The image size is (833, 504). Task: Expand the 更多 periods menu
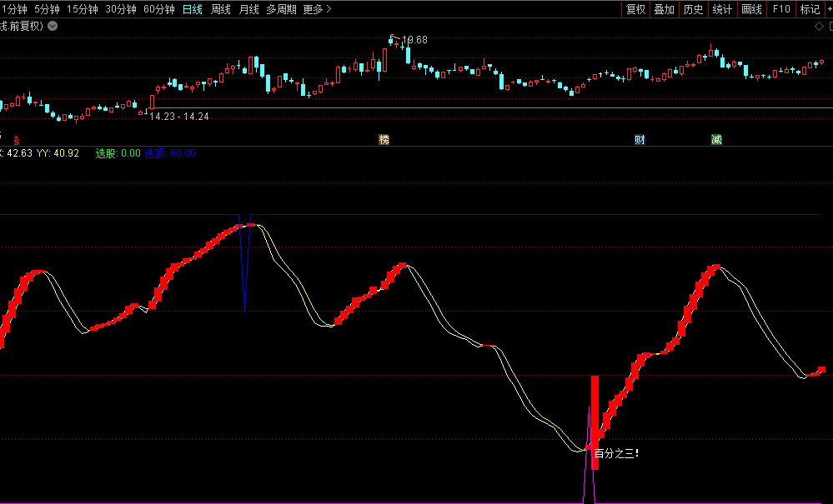point(317,9)
